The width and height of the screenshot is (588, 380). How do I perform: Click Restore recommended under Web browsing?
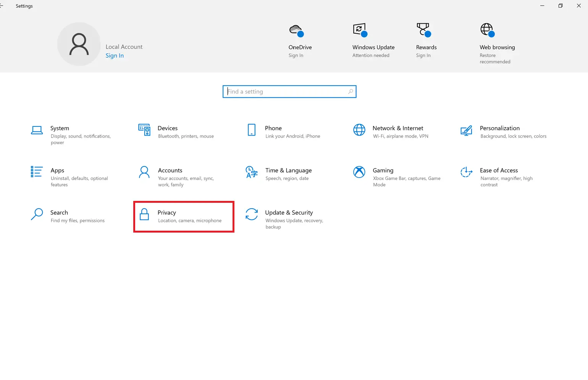click(495, 58)
